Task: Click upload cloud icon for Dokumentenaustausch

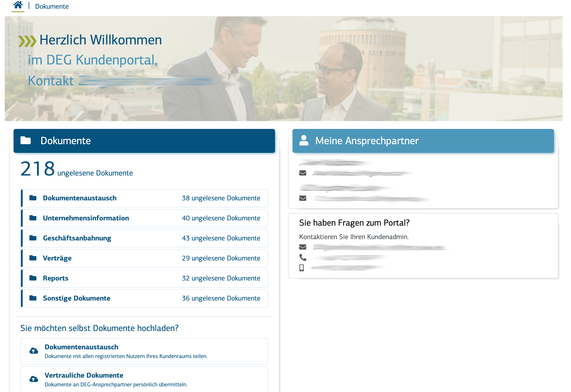Action: (x=34, y=351)
